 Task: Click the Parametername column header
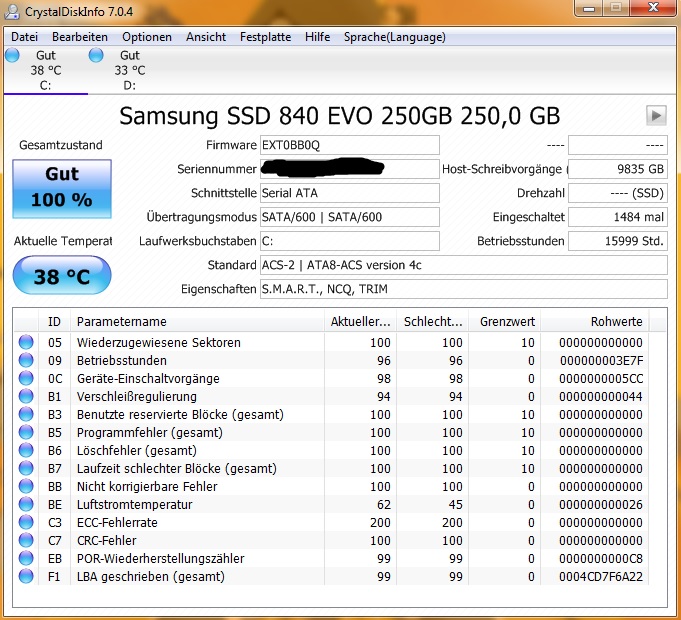(x=197, y=321)
